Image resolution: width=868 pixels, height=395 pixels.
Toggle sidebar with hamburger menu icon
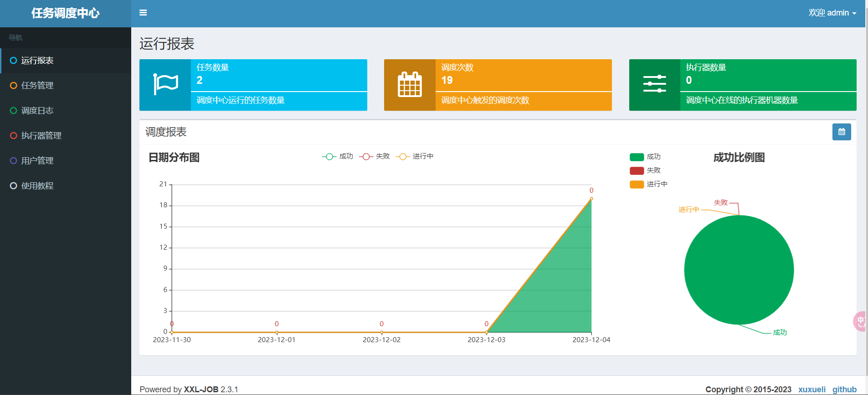(x=143, y=13)
